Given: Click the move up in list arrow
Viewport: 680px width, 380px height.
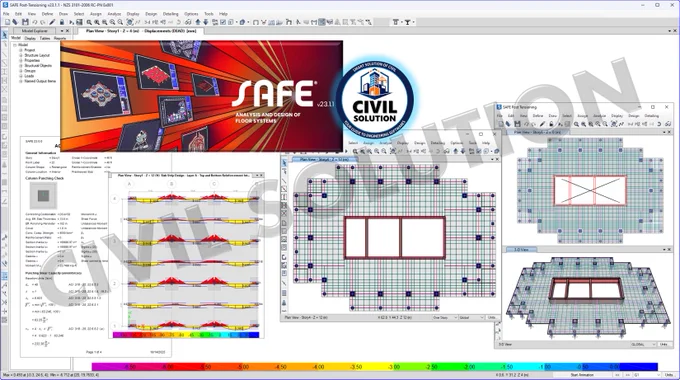Looking at the screenshot, I should pos(198,22).
